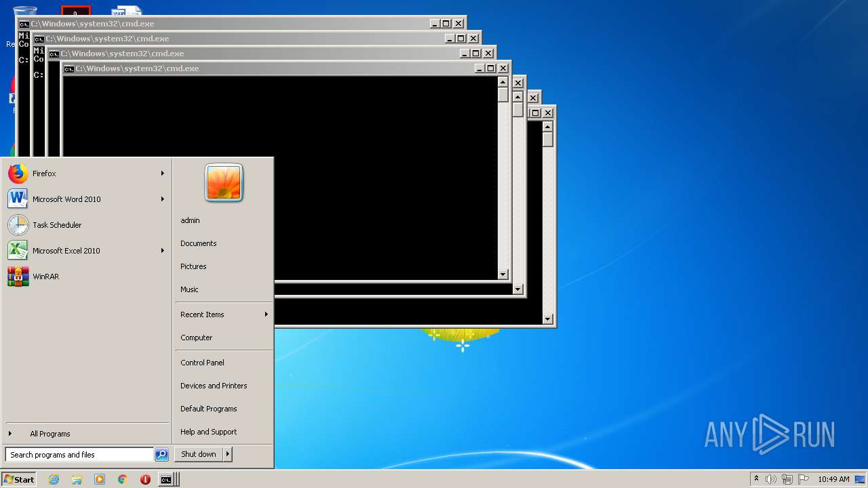Open Google Chrome from taskbar
Screen dimensions: 868x488
123,479
